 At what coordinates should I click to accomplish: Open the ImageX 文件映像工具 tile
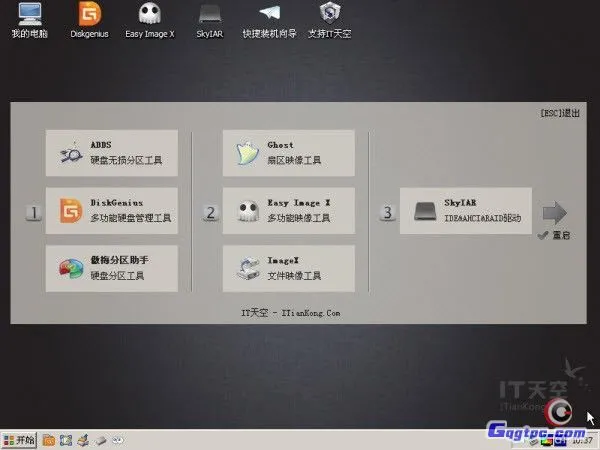289,269
